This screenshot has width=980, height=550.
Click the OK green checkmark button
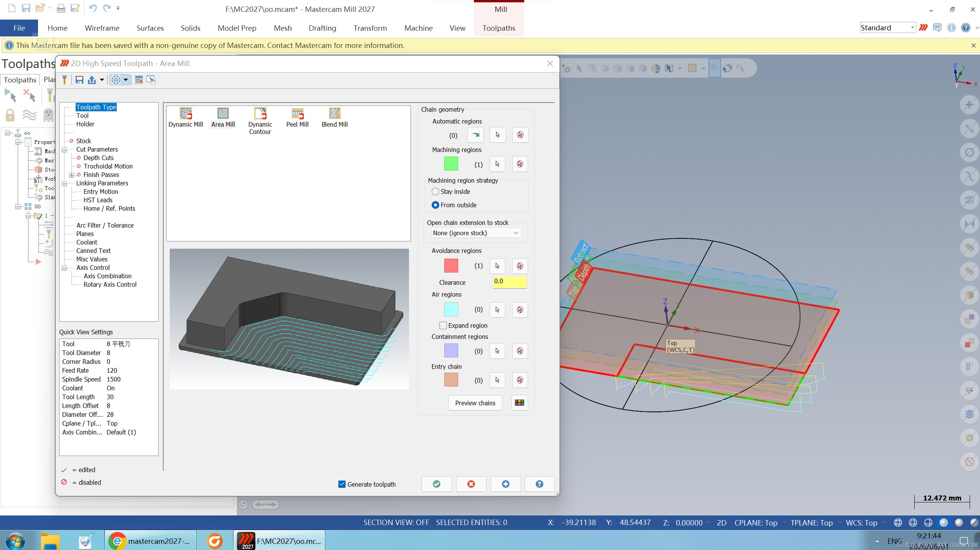(437, 484)
